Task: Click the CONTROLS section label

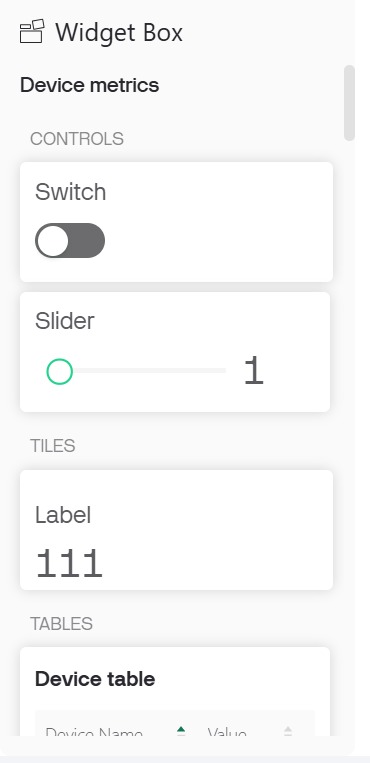Action: coord(77,139)
